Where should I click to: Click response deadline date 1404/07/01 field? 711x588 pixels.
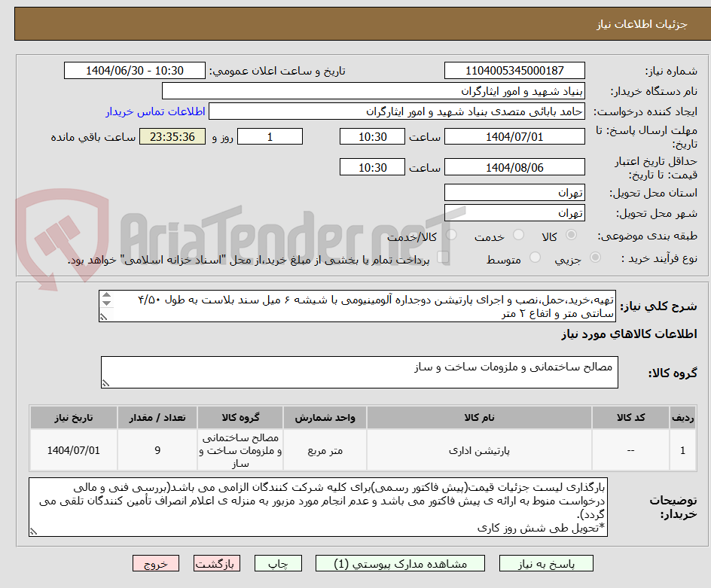514,136
